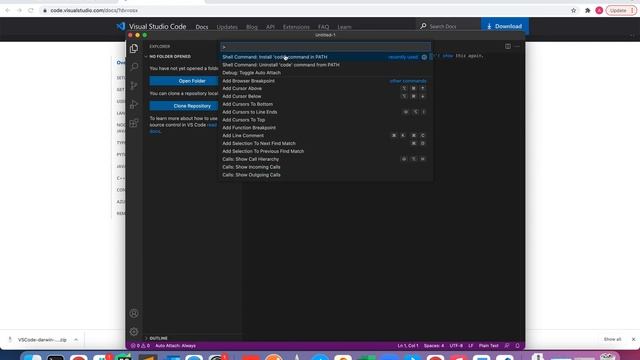Click the gear icon on Install 'code' command row
The height and width of the screenshot is (360, 640).
click(424, 57)
